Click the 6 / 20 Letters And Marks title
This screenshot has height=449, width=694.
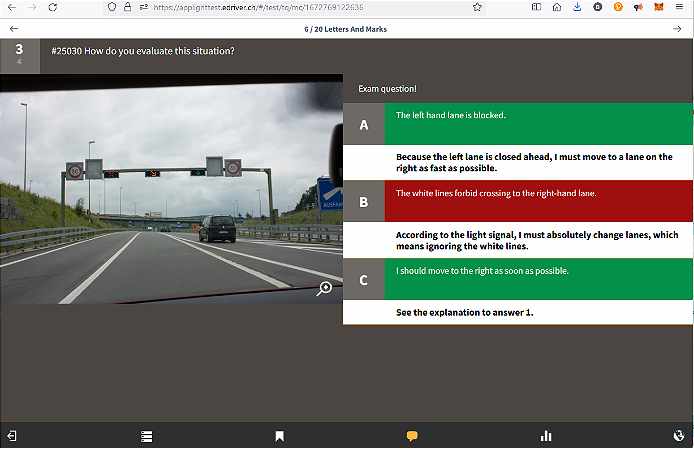tap(345, 29)
